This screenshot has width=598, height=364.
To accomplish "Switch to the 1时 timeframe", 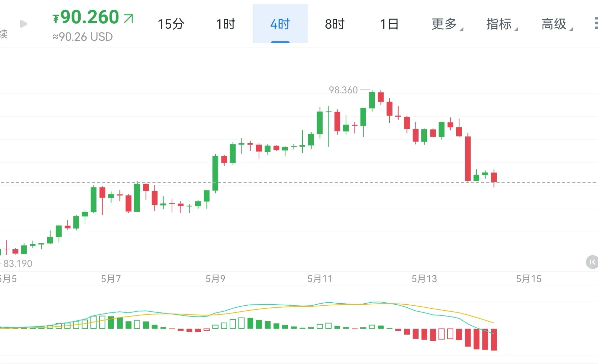I will pos(226,24).
